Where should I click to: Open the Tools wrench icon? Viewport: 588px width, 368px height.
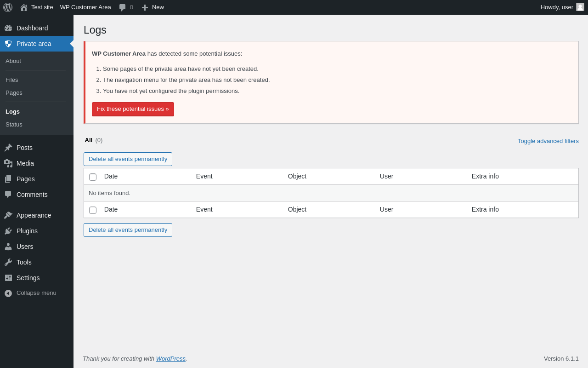[8, 262]
